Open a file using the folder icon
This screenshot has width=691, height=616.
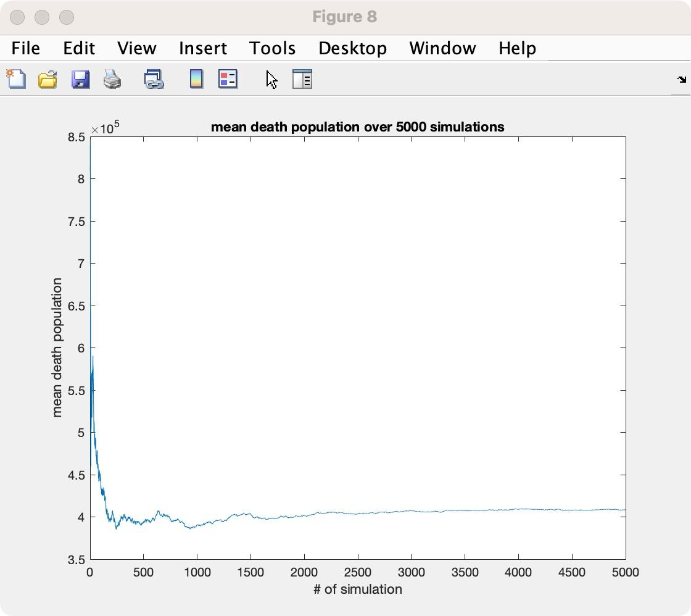(x=48, y=79)
